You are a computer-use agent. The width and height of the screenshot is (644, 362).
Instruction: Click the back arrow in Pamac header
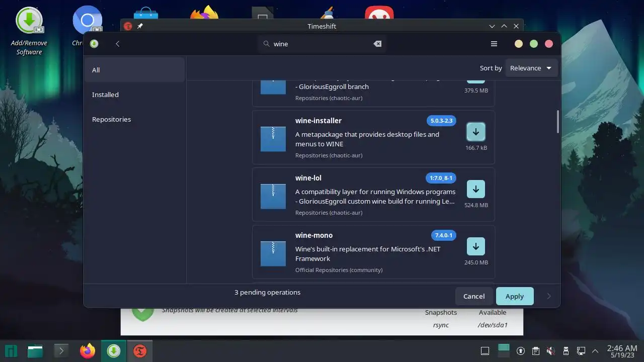coord(117,44)
